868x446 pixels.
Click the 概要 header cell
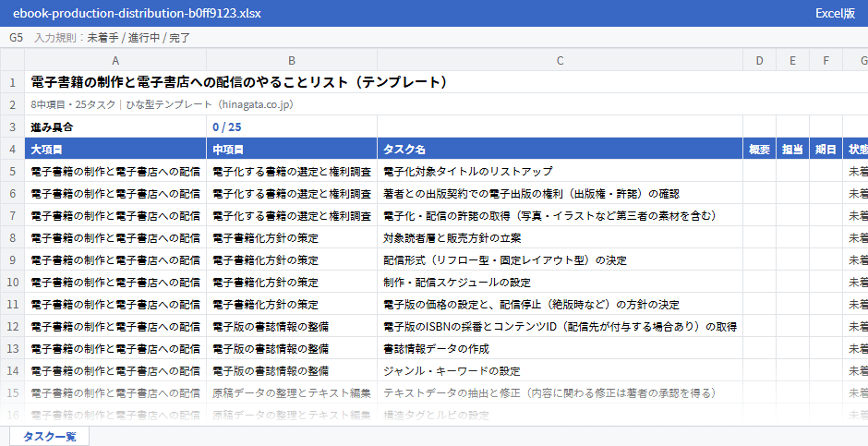coord(759,149)
